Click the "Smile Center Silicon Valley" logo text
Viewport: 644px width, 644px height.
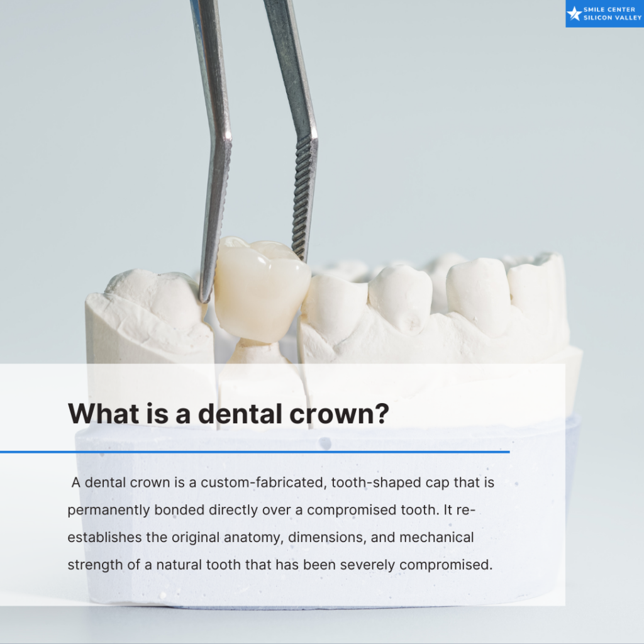click(x=612, y=14)
